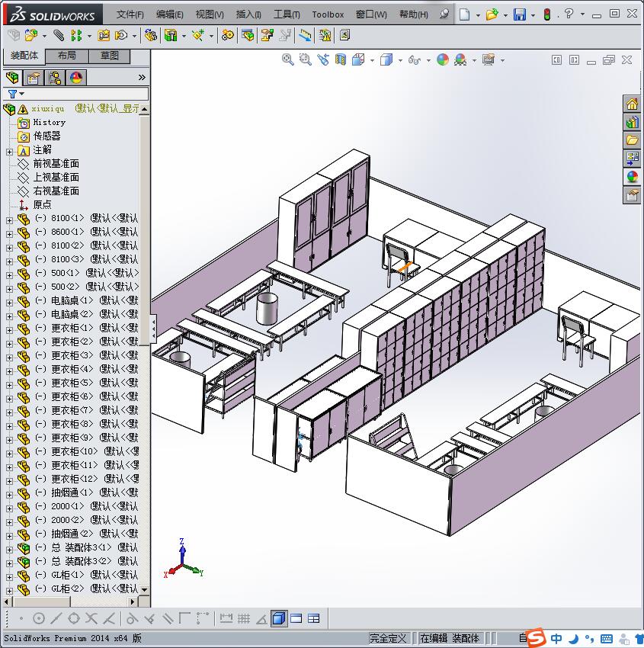Open Custom Properties task pane icon
Viewport: 644px width, 648px height.
pos(632,195)
